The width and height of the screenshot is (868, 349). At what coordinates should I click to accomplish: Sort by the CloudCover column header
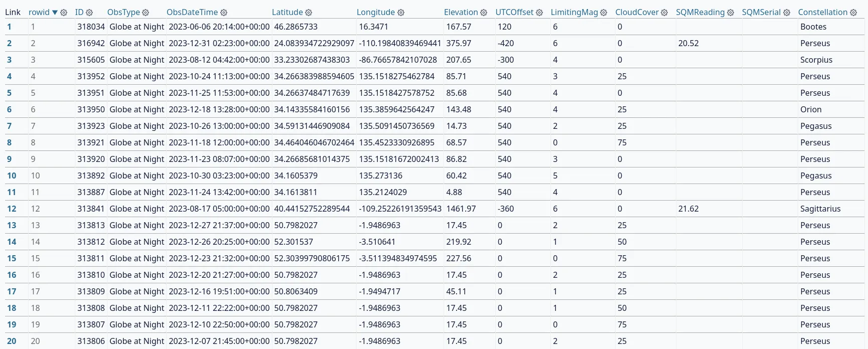pyautogui.click(x=637, y=12)
